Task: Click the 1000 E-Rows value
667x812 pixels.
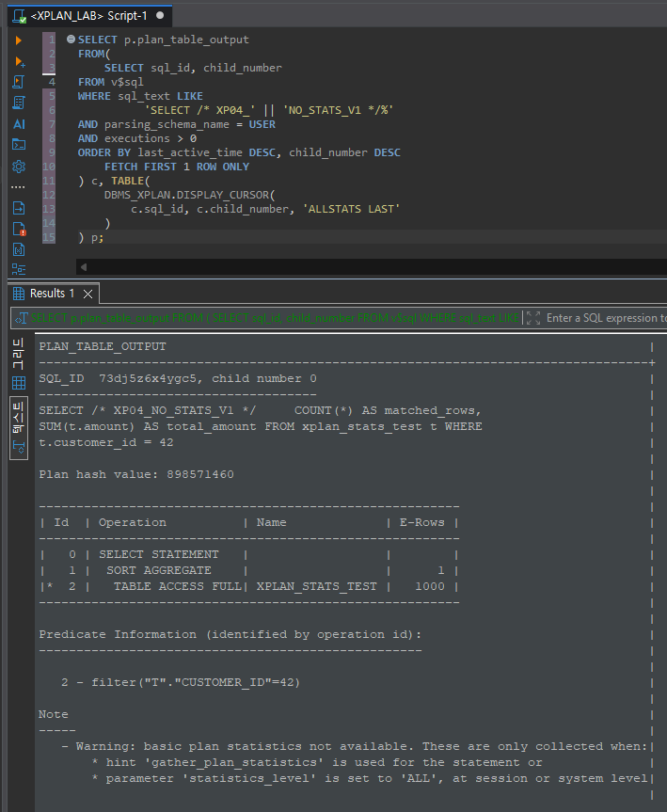Action: [x=429, y=586]
